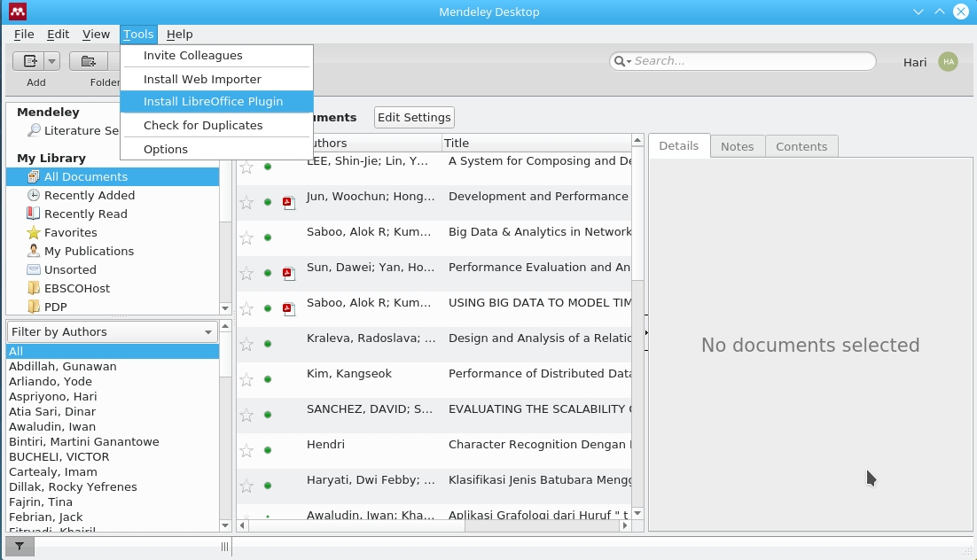Open Recently Added in My Library

(89, 195)
